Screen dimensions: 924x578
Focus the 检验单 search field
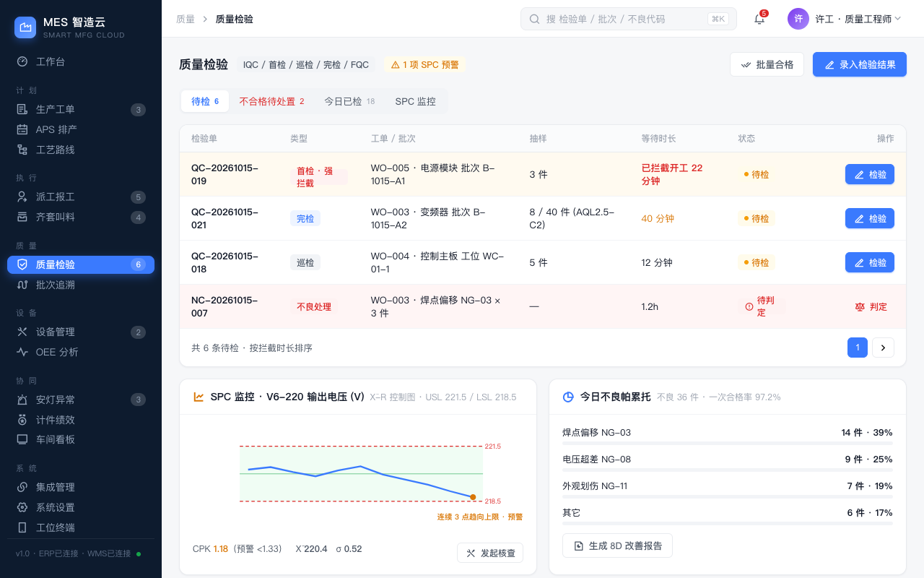point(629,19)
